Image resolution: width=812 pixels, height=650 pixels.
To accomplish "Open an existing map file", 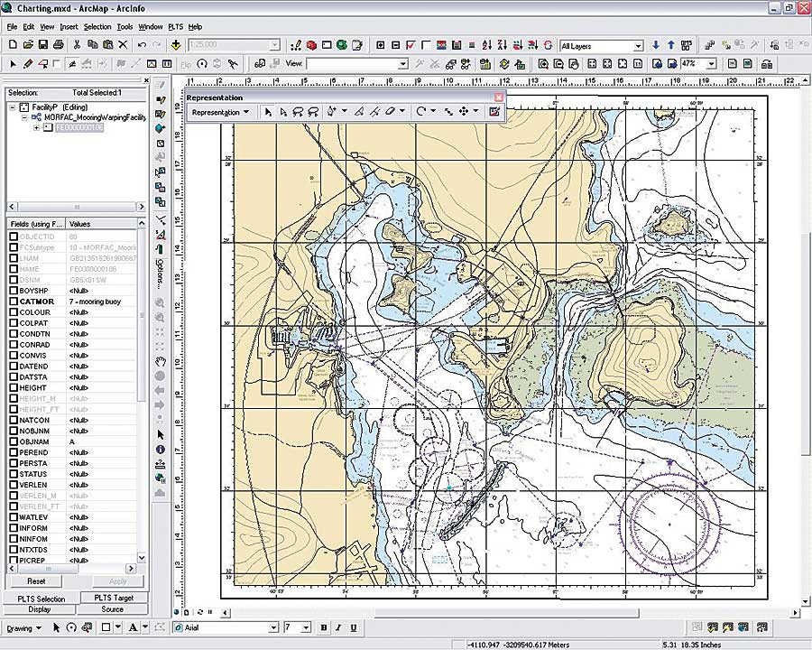I will [29, 45].
